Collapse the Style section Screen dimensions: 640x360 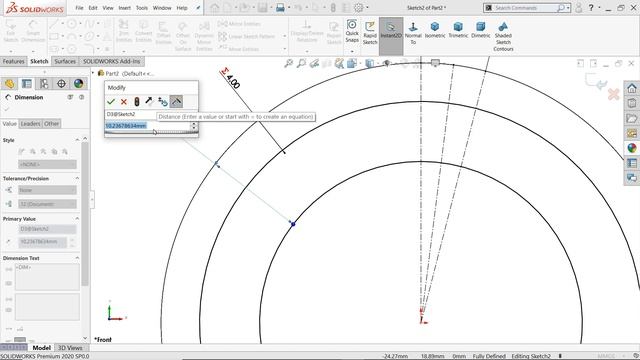[x=77, y=140]
